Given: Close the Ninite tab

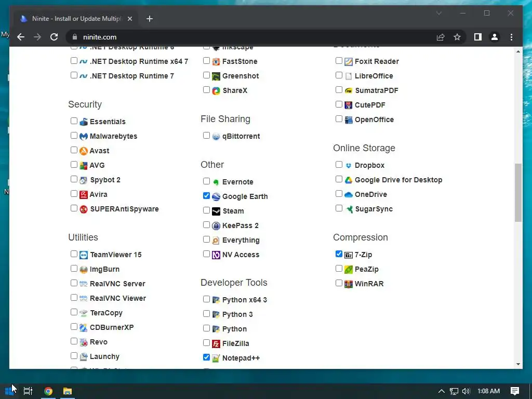Looking at the screenshot, I should tap(129, 19).
